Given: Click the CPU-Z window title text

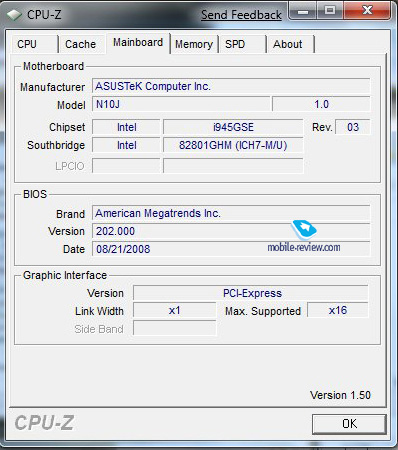Looking at the screenshot, I should click(44, 15).
